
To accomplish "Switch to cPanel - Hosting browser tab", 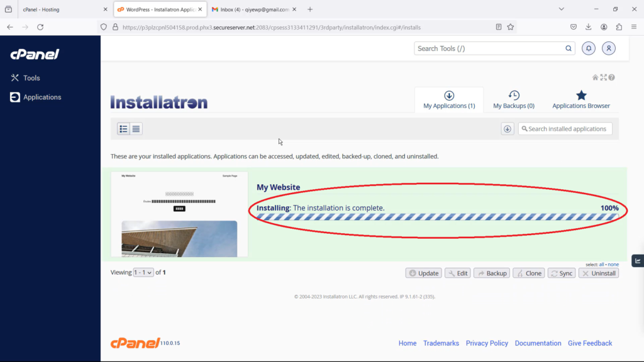I will pos(60,9).
